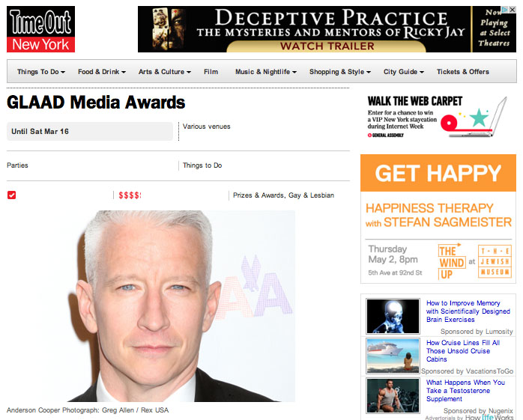Click The Wind Up logo
This screenshot has height=420, width=523.
pos(452,262)
